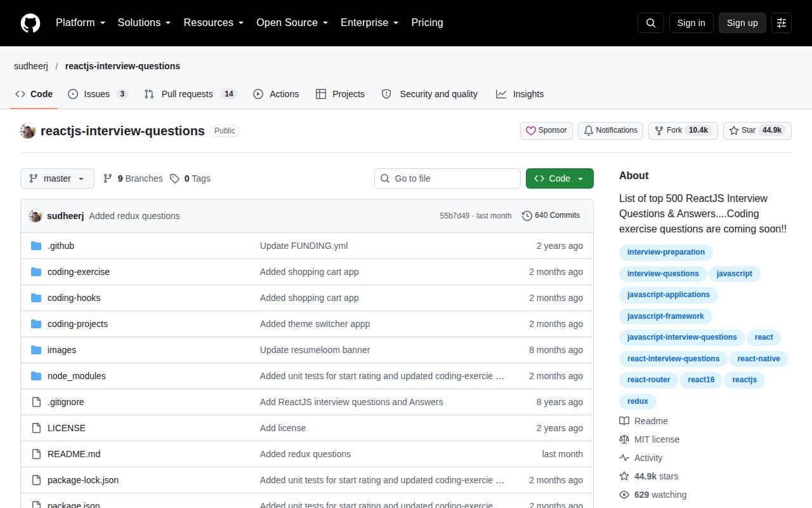Open the Actions tab
Viewport: 812px width, 508px height.
click(276, 94)
